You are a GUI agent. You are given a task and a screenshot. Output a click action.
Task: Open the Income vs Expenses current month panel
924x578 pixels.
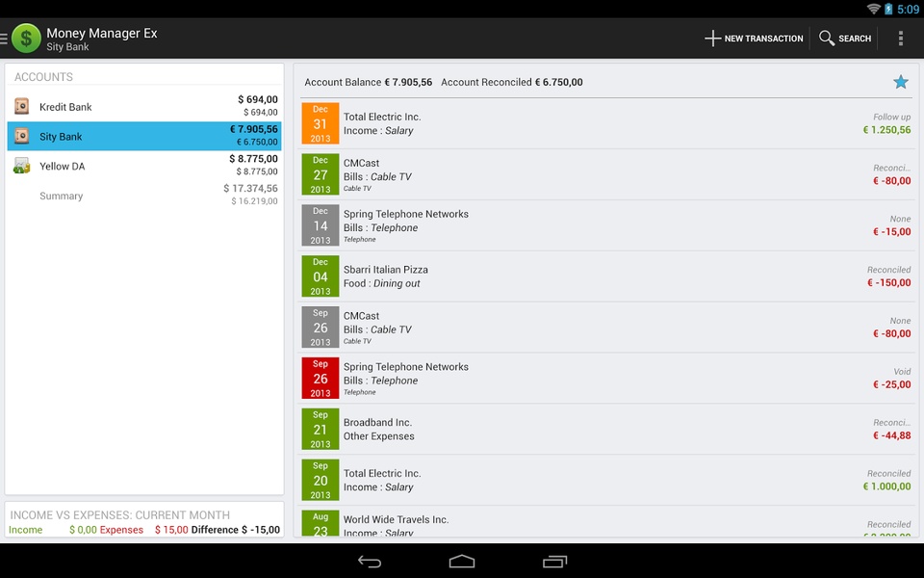pos(144,519)
